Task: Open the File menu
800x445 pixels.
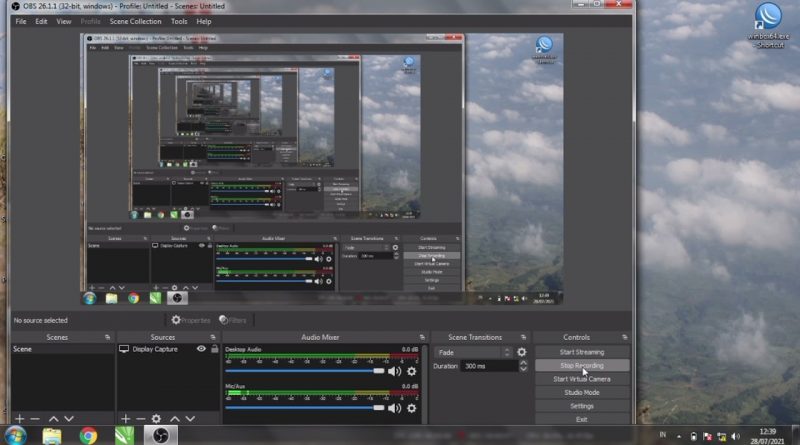Action: [20, 21]
